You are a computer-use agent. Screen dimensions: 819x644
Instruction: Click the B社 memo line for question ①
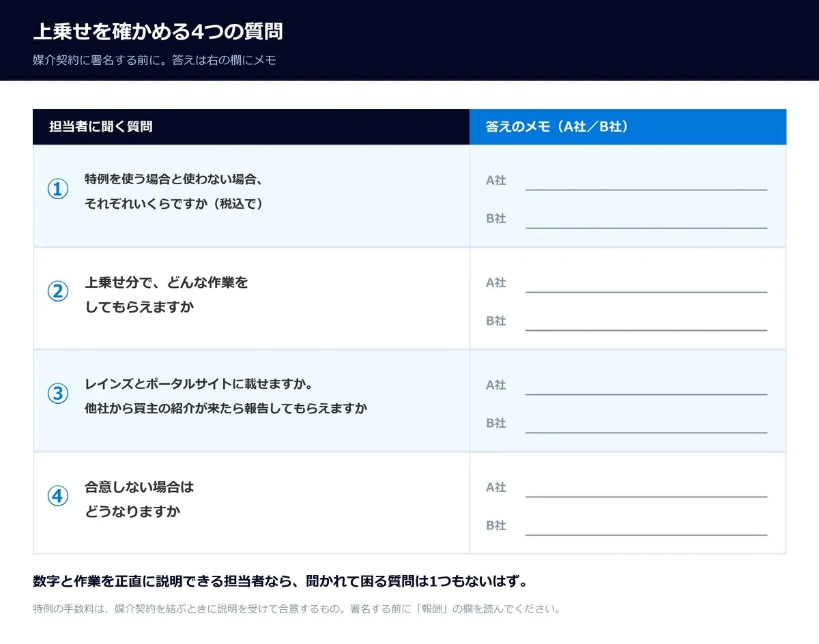646,228
